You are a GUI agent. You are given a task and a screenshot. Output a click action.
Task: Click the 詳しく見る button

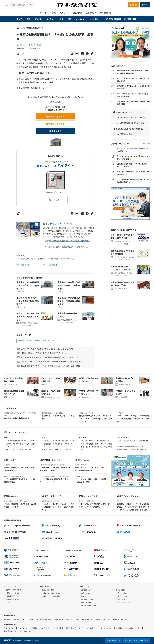(55, 200)
